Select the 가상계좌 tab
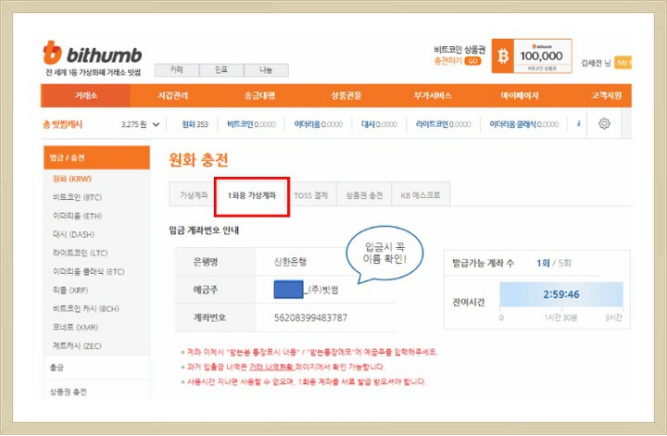 [x=194, y=195]
